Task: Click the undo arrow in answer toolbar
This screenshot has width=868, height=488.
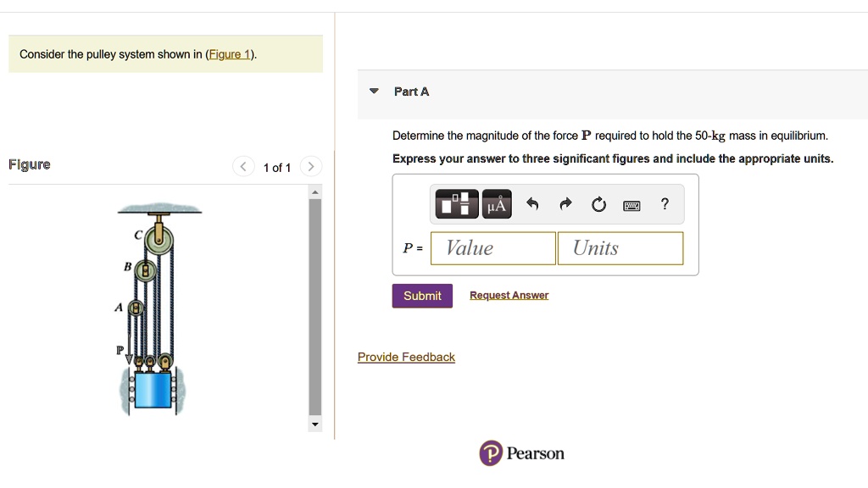Action: [x=534, y=203]
